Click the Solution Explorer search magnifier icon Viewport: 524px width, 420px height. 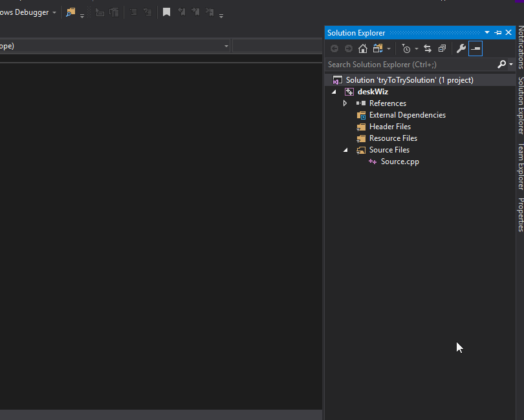[501, 65]
